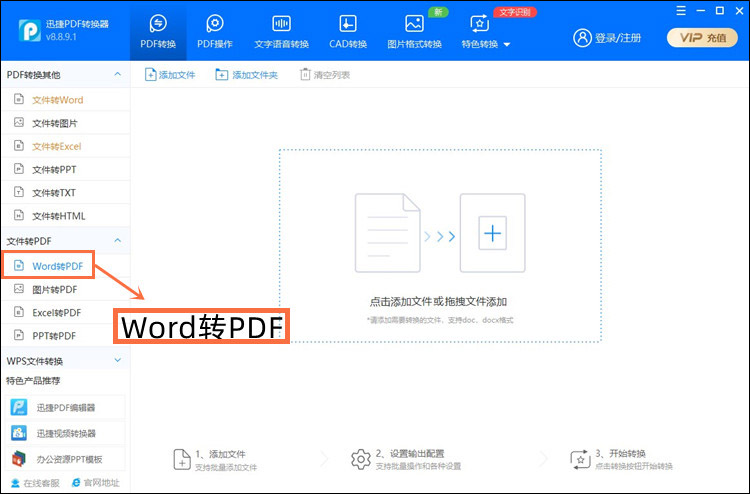Collapse the 文件转PDF section

coord(118,241)
